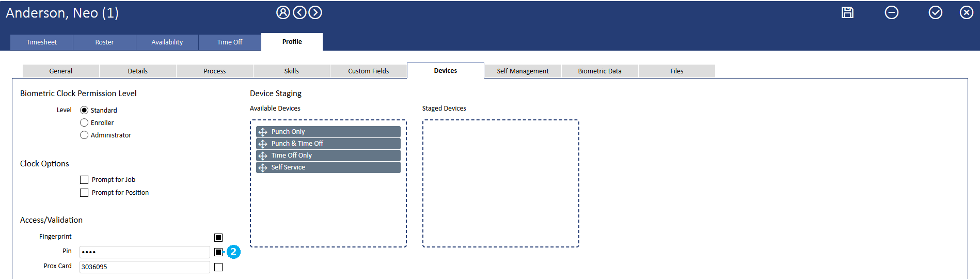The width and height of the screenshot is (980, 279).
Task: Select the Profile tab
Action: tap(292, 42)
